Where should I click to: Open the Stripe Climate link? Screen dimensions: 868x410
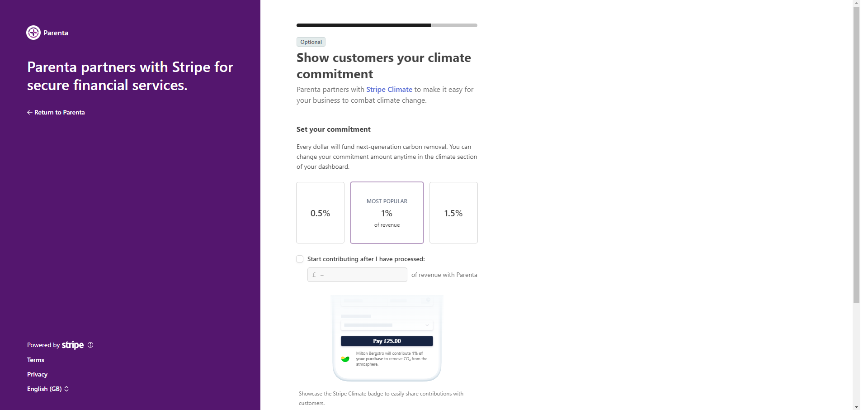[389, 90]
